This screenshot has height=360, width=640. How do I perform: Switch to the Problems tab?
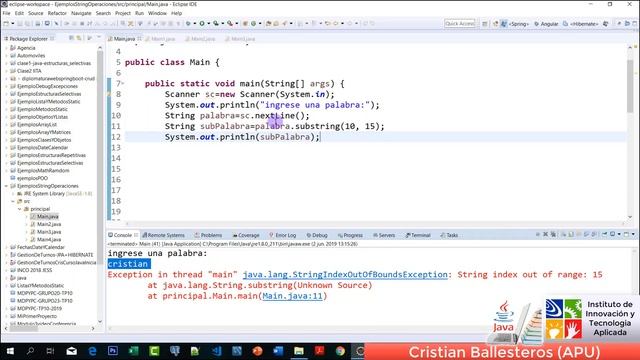coord(208,235)
